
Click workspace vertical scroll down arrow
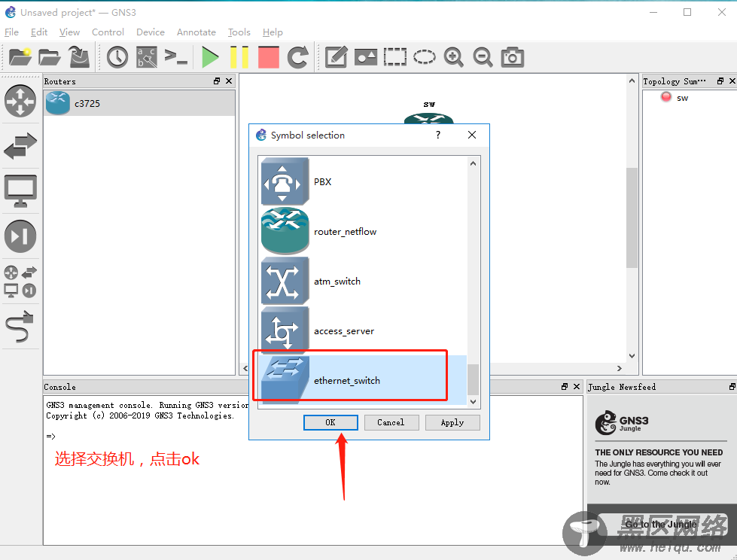point(632,356)
